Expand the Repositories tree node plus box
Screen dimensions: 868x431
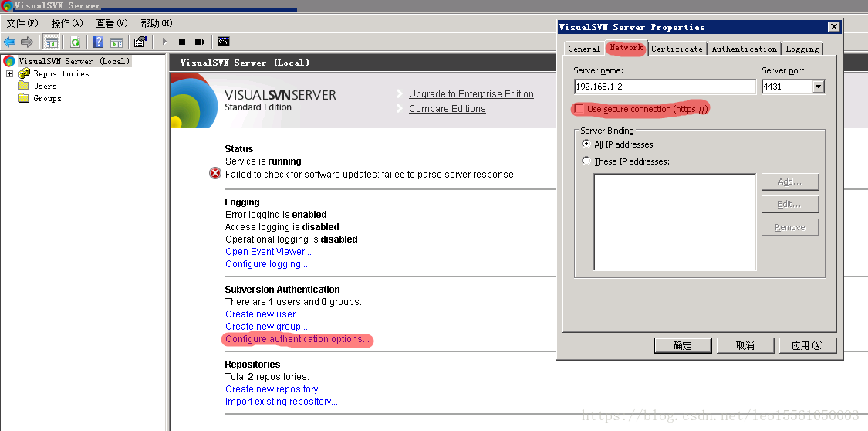[x=9, y=73]
